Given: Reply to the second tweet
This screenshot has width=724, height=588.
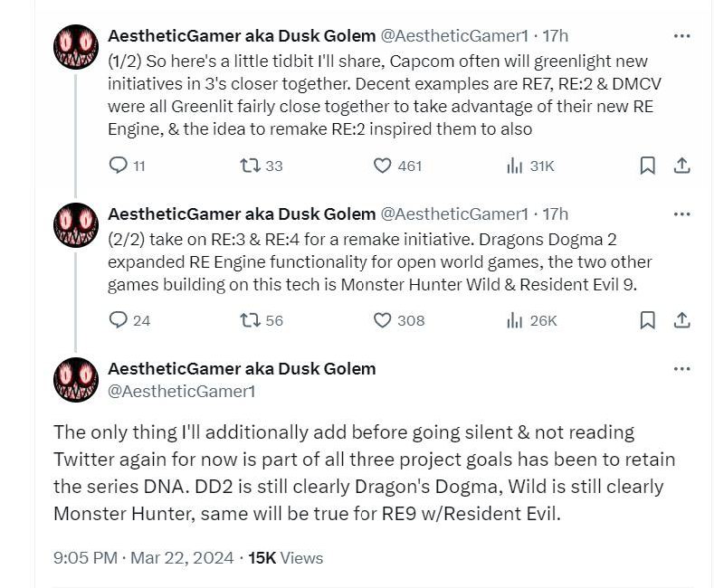Looking at the screenshot, I should point(118,320).
